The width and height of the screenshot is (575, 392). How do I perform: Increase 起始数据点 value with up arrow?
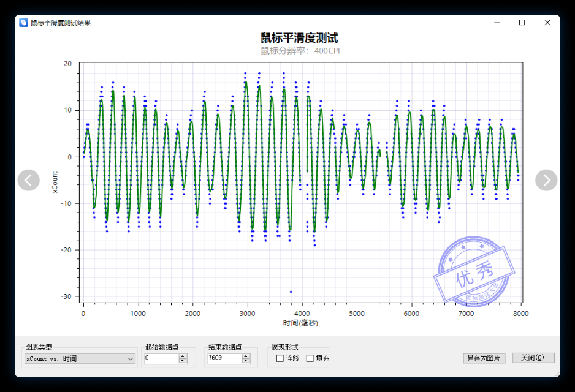pyautogui.click(x=183, y=356)
